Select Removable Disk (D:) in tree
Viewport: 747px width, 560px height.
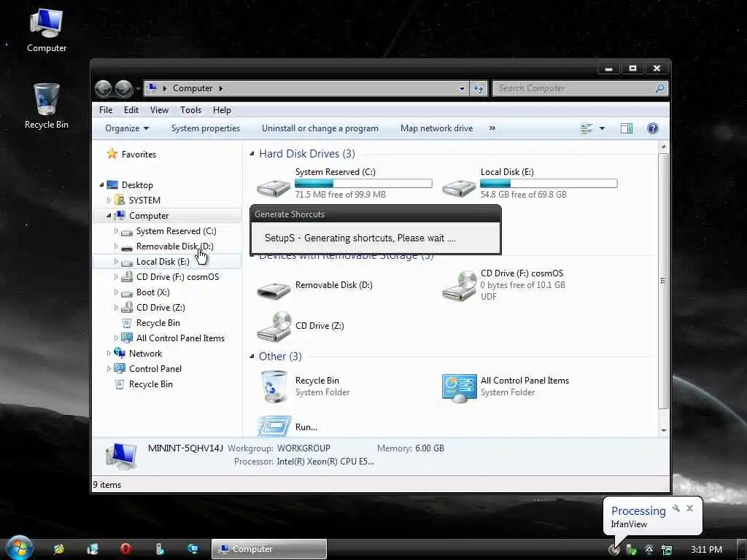174,246
